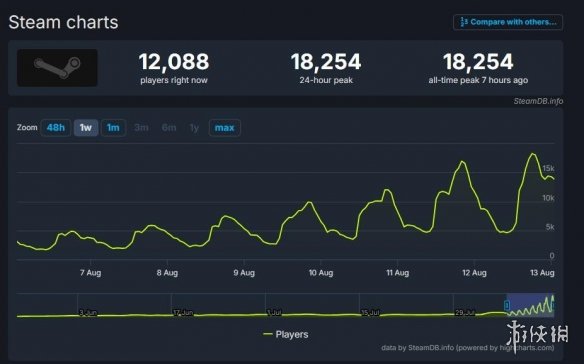Select the 1y zoom range
Viewport: 584px width, 364px height.
(194, 128)
